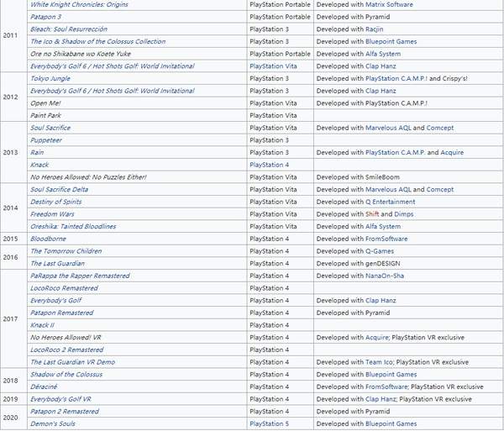Click the Q Entertainment developer link

click(x=391, y=202)
